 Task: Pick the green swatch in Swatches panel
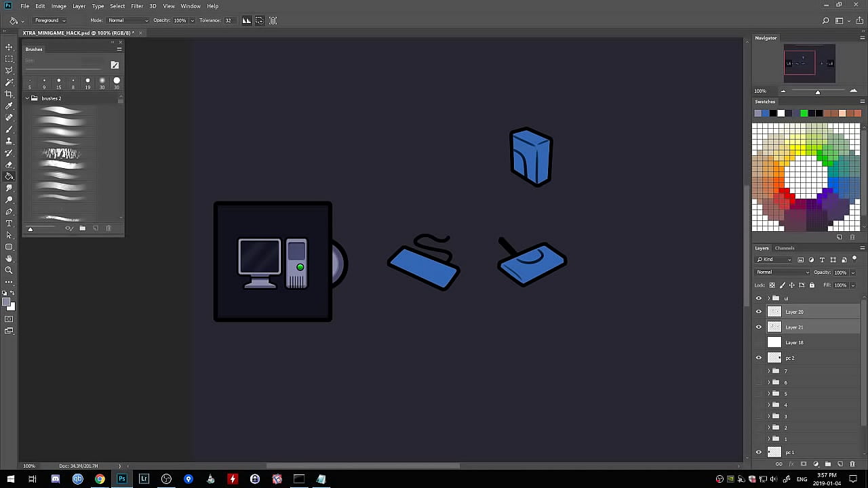click(804, 113)
